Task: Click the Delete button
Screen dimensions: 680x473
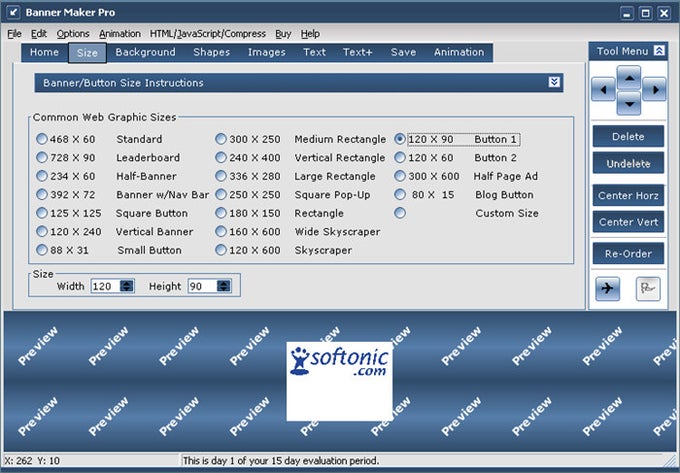Action: click(628, 137)
